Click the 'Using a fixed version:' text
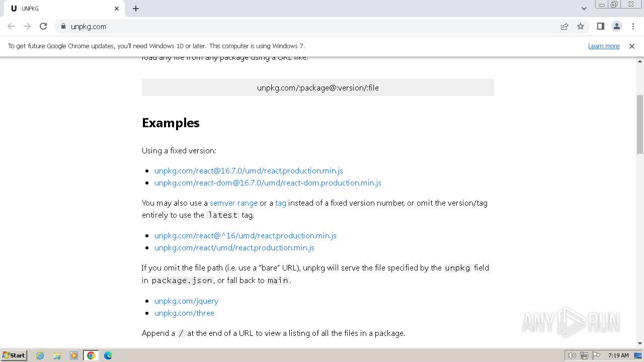This screenshot has width=644, height=362. click(x=179, y=150)
